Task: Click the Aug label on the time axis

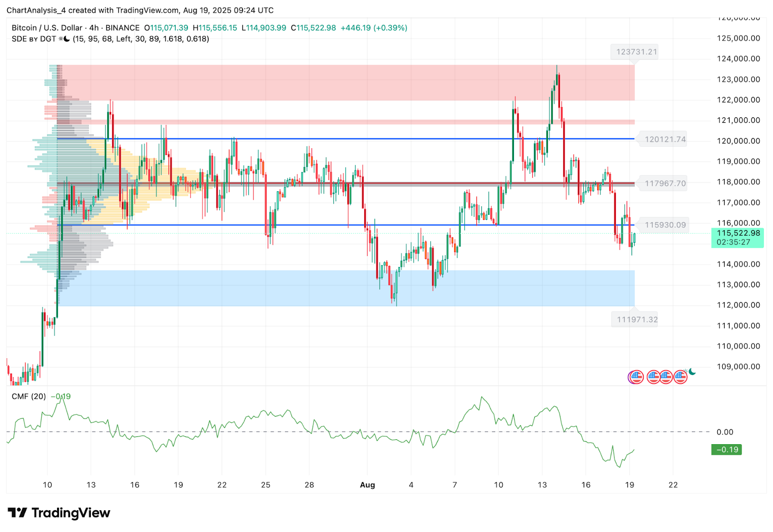Action: (368, 485)
